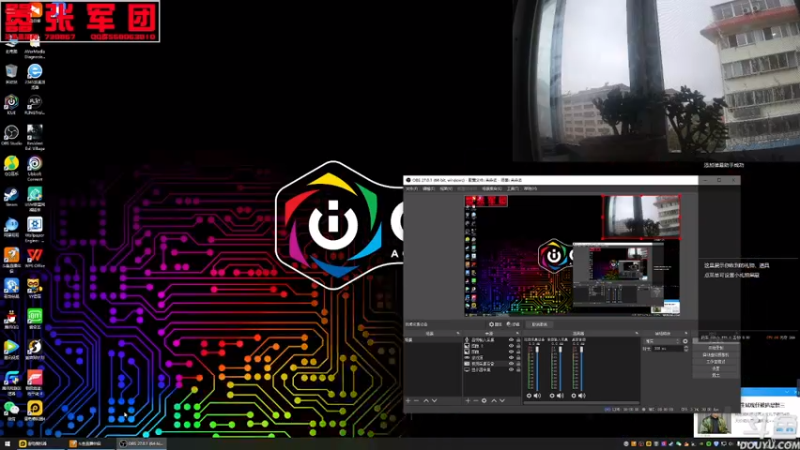The width and height of the screenshot is (800, 450).
Task: Click the 开始录制 button in OBS controls
Action: [715, 347]
